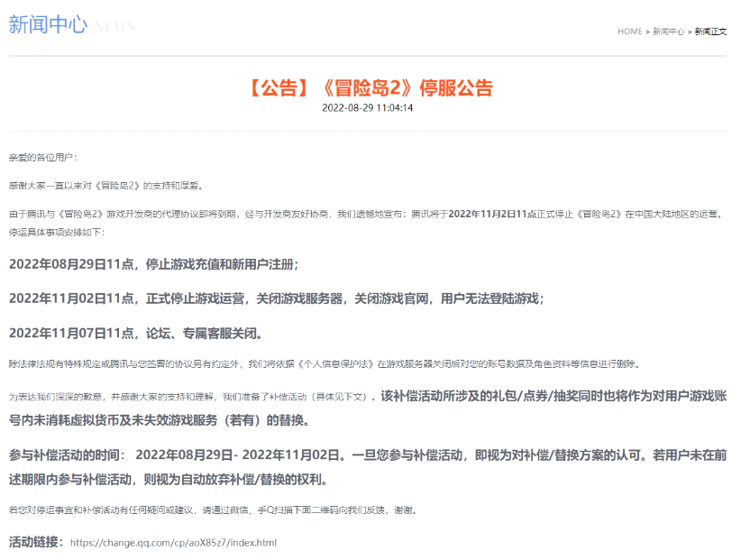Click the sentence starting 感谢大家一直以来

(x=106, y=186)
